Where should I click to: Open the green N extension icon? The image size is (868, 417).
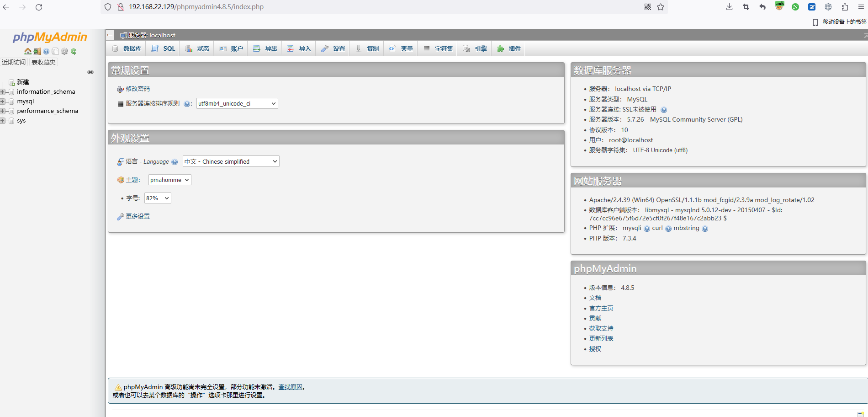tap(795, 7)
